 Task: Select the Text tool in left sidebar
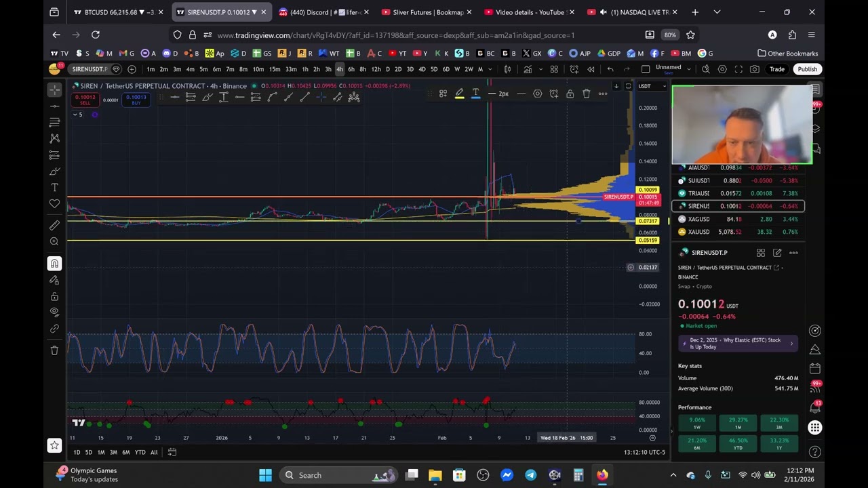54,188
